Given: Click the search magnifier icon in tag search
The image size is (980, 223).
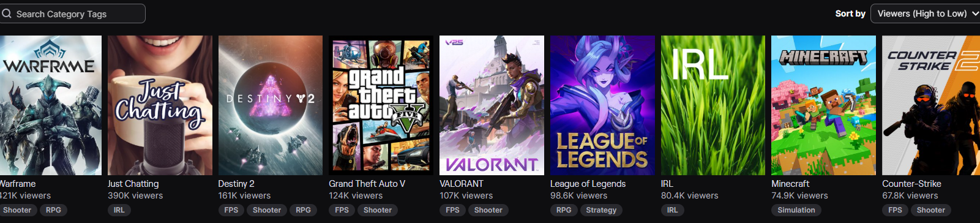Looking at the screenshot, I should (7, 13).
